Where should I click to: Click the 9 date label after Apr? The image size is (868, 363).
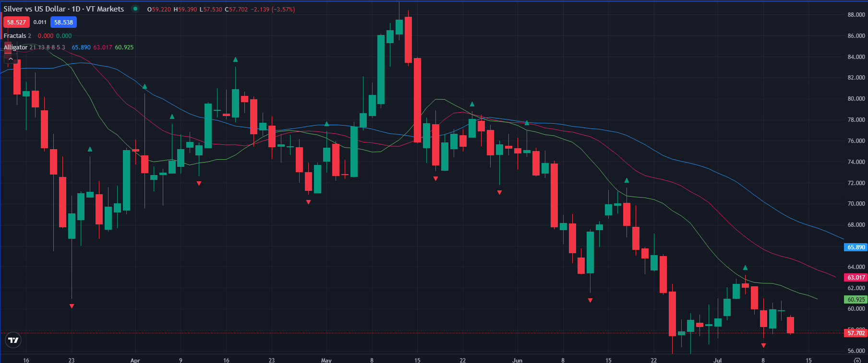tap(181, 360)
